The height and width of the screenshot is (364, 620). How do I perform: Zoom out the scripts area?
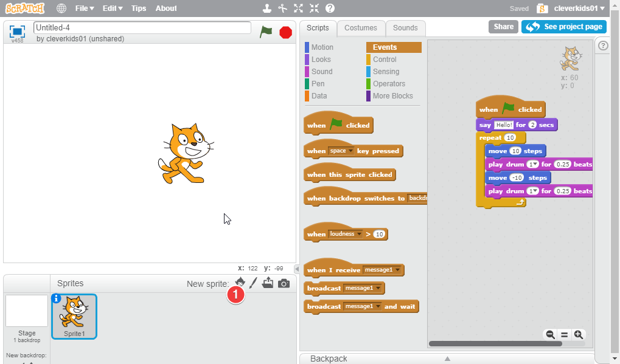click(x=550, y=335)
